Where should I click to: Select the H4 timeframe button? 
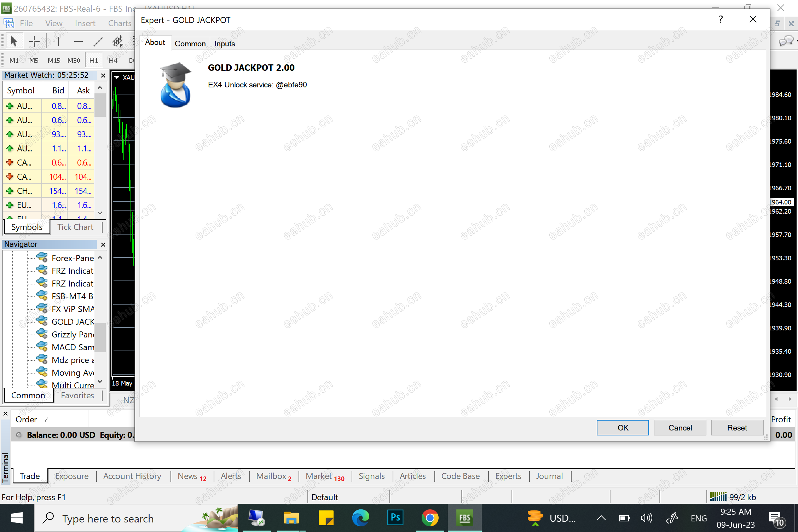[x=113, y=60]
